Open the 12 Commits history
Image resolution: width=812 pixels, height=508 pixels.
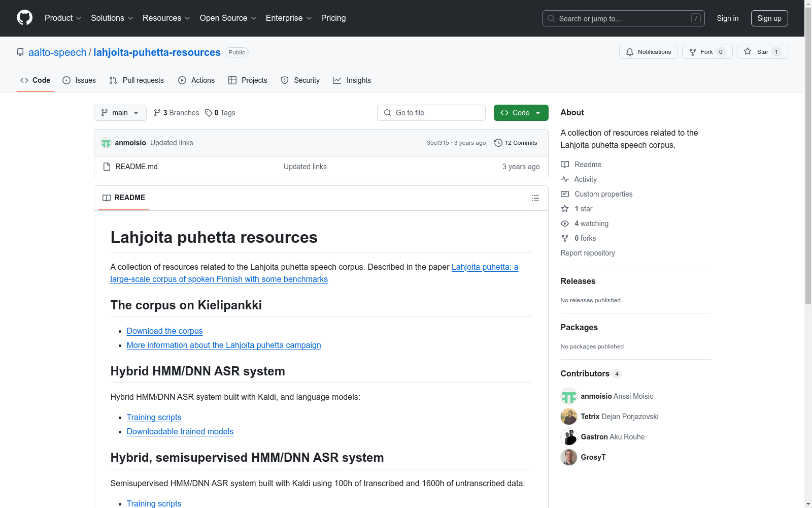[516, 143]
